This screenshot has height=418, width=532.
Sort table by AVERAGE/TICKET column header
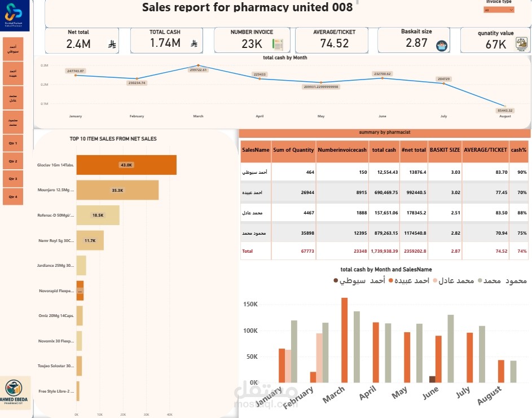click(x=485, y=150)
